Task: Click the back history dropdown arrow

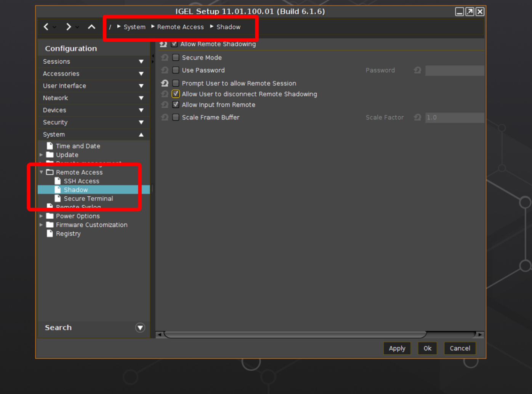Action: [x=54, y=27]
